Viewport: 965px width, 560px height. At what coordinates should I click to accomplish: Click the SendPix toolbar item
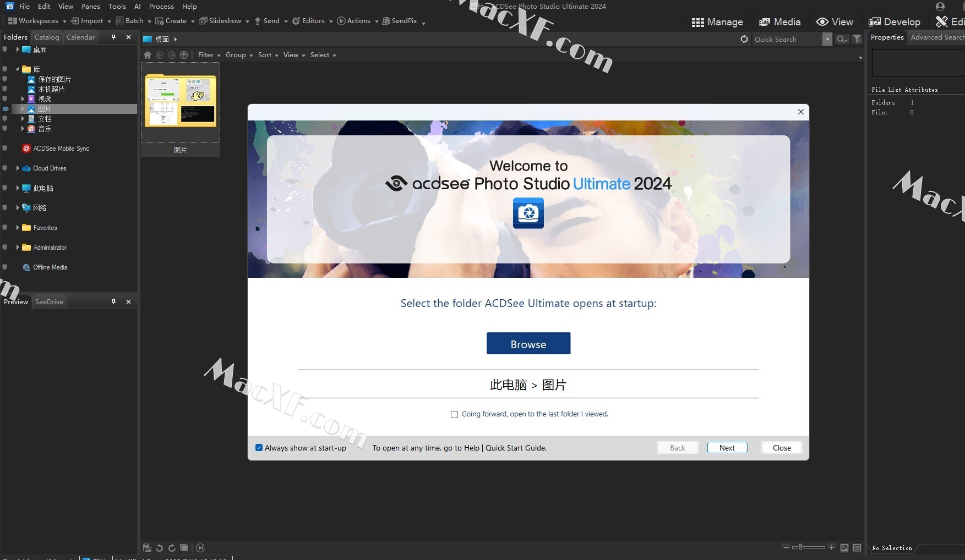pos(400,21)
